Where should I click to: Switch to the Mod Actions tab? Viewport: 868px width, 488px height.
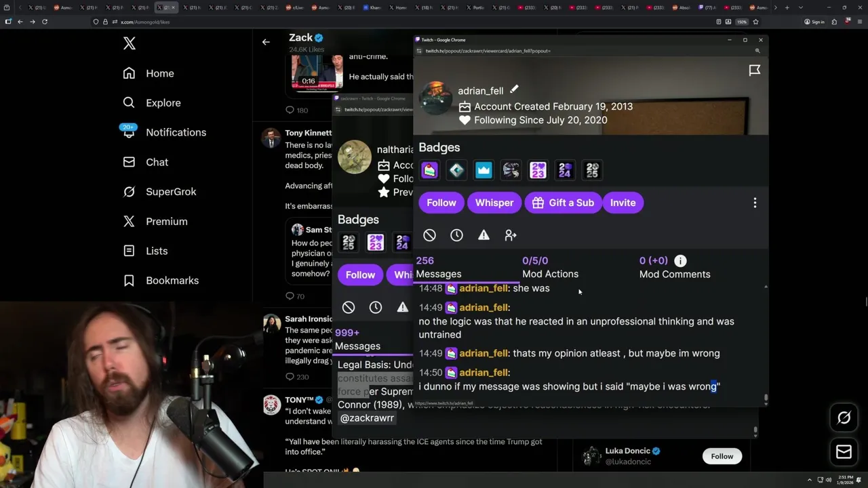point(550,267)
